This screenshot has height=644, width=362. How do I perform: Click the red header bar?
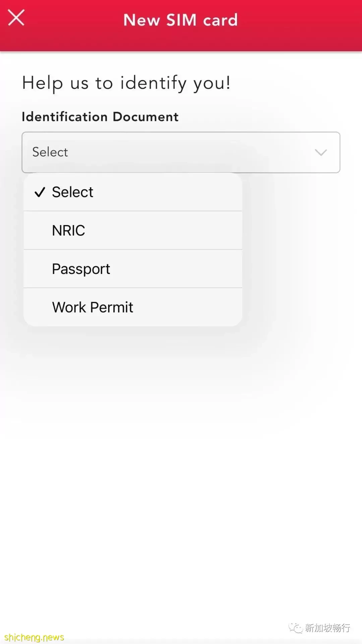(x=181, y=25)
